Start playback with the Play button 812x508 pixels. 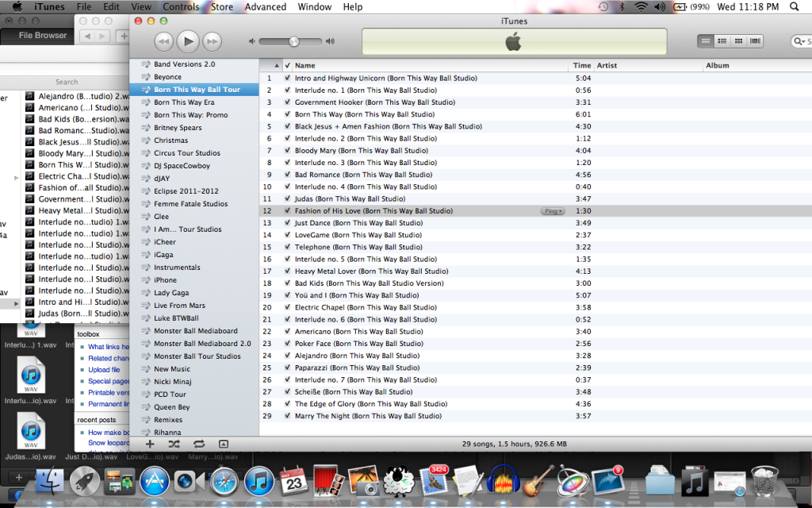[188, 41]
